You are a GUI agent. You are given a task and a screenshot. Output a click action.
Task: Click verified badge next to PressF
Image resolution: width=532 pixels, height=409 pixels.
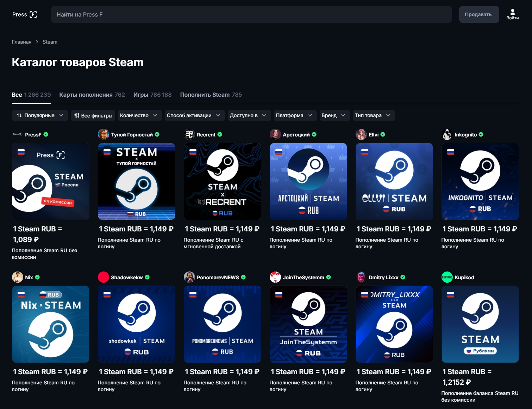click(46, 134)
